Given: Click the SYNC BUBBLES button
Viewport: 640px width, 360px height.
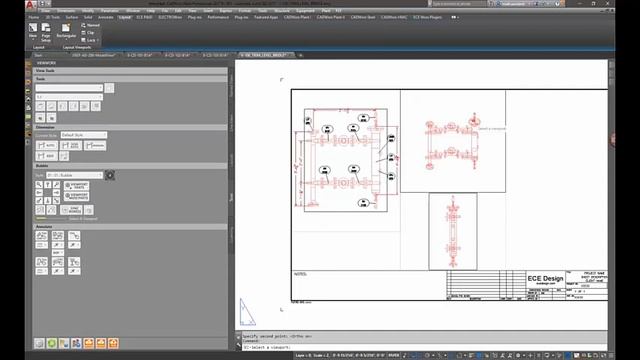Looking at the screenshot, I should coord(71,210).
